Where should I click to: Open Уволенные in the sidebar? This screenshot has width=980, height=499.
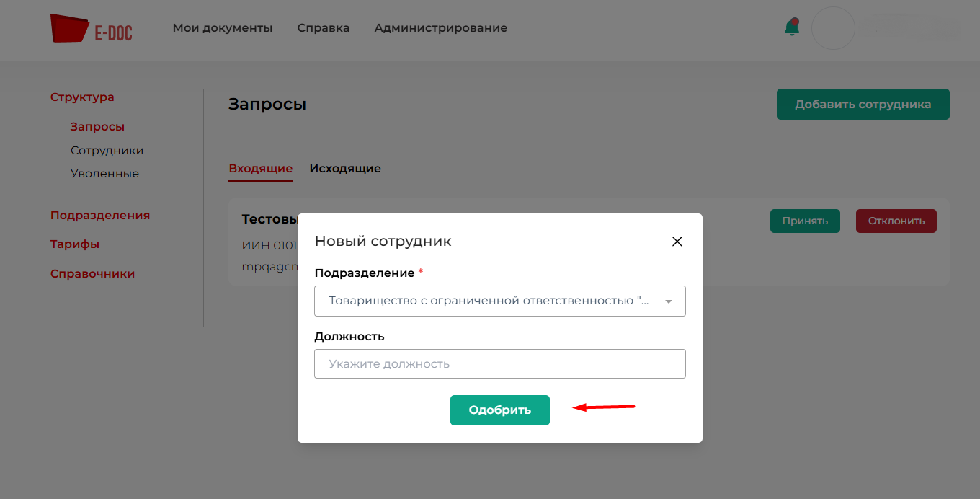(104, 174)
